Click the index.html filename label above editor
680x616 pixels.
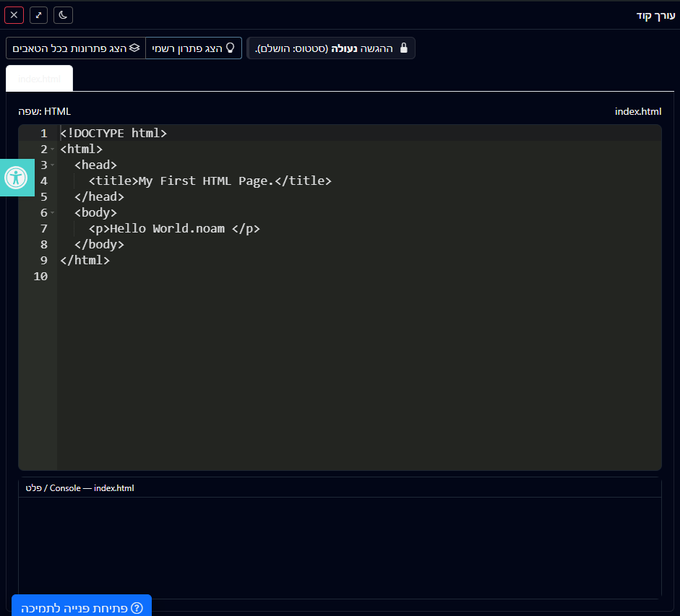point(638,111)
